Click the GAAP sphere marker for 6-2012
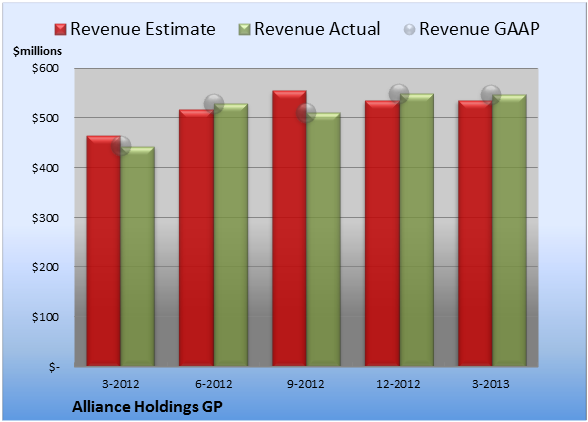Viewport: 588px width, 422px height. 214,104
